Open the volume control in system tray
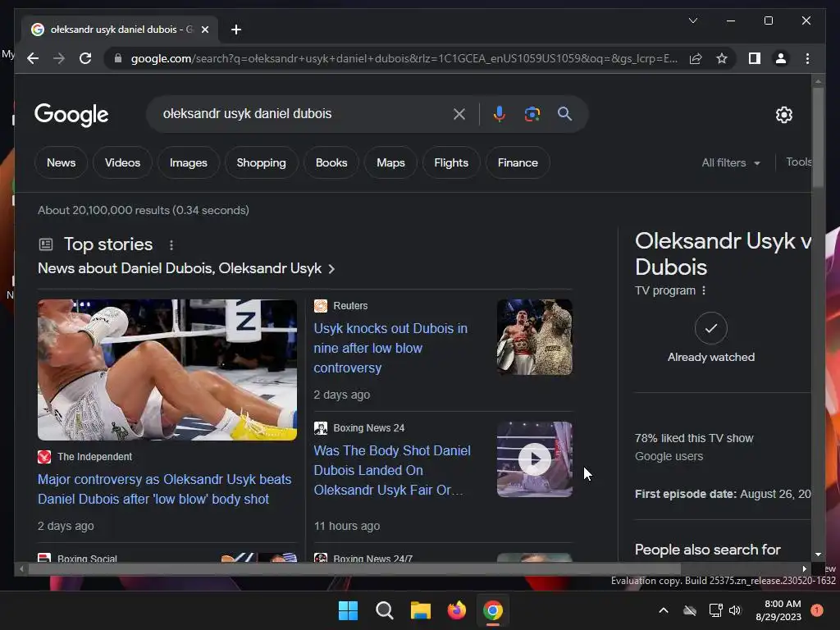Screen dimensions: 840x630 pos(734,610)
